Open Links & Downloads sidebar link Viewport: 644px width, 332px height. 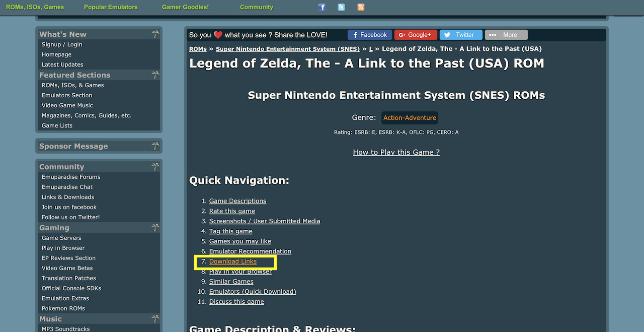pyautogui.click(x=68, y=197)
